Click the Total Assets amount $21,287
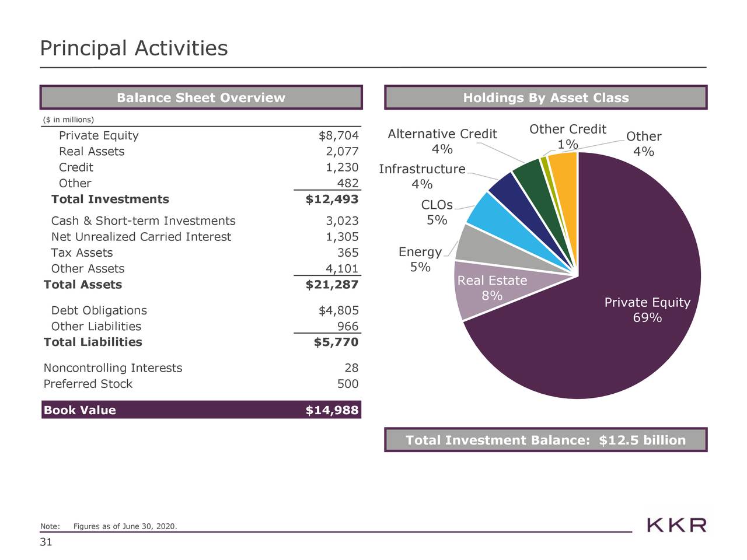 point(332,285)
